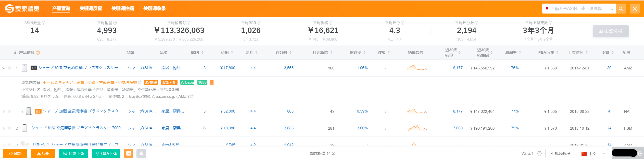Show help for 平均销售额
The image size is (644, 159).
click(189, 23)
